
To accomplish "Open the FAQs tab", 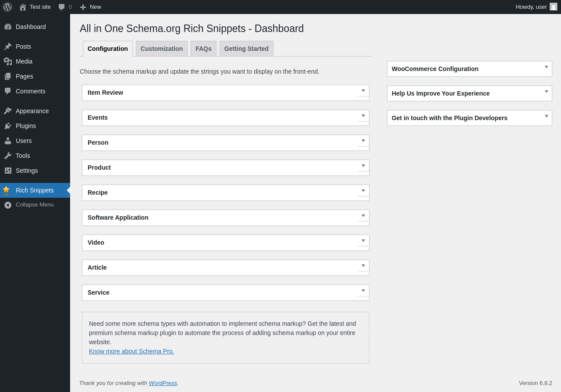I will click(x=203, y=49).
